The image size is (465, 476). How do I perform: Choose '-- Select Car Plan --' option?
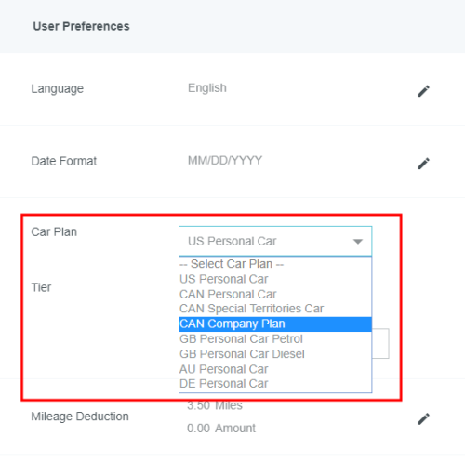click(275, 264)
